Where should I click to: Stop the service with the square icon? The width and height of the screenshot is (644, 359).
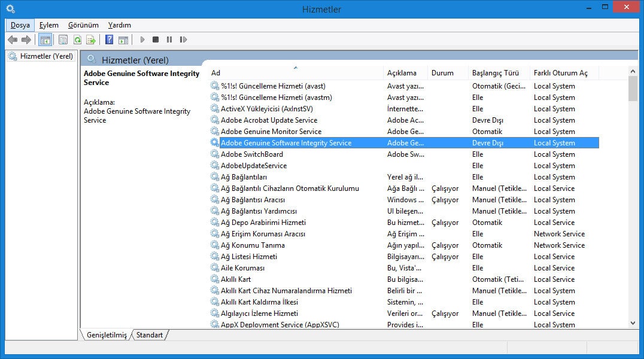click(x=156, y=40)
